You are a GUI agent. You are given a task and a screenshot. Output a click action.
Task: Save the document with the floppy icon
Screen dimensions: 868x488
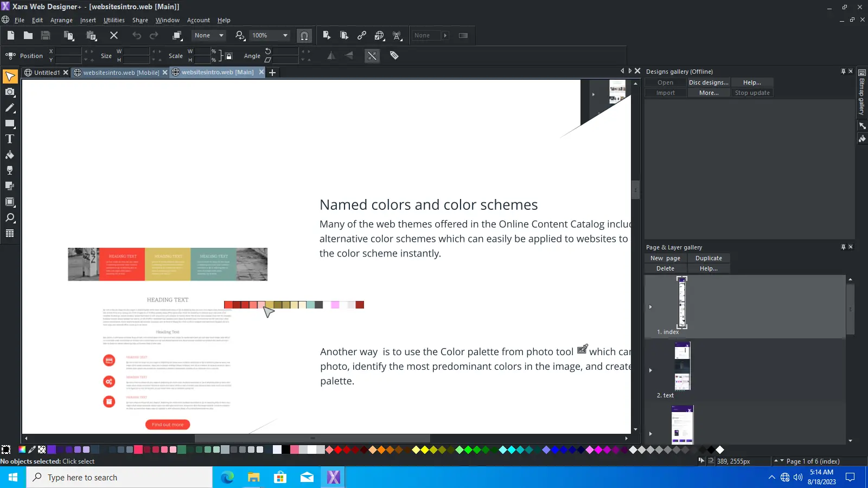point(46,35)
